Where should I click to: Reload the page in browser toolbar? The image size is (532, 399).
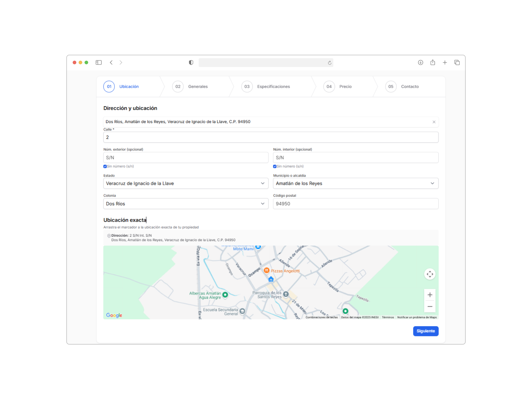tap(329, 63)
